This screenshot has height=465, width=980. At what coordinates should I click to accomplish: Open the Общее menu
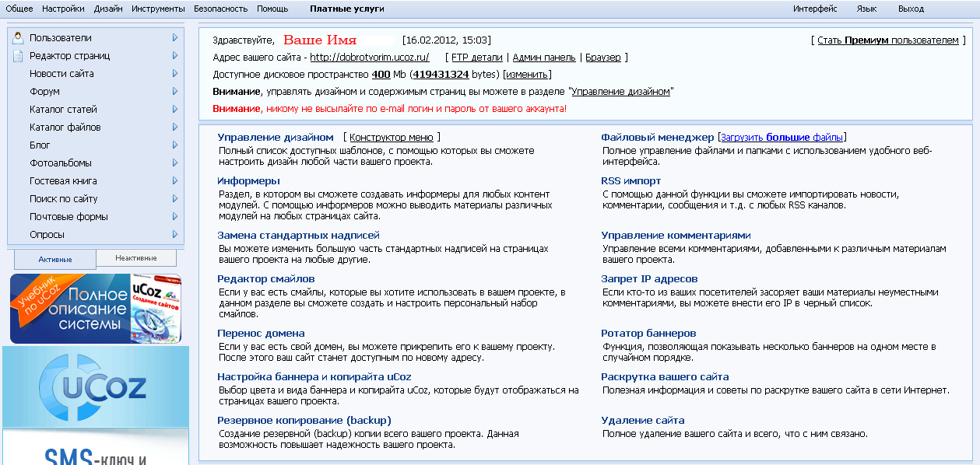(19, 9)
